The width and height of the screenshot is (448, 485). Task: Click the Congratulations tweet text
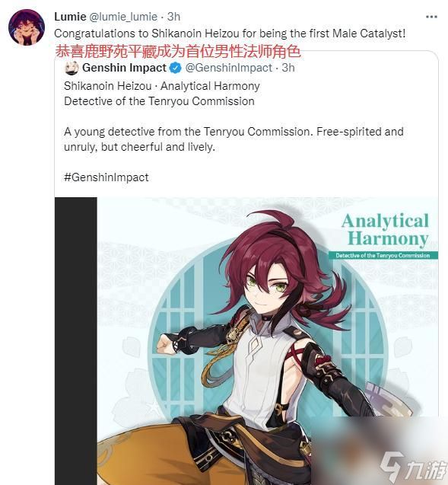230,34
